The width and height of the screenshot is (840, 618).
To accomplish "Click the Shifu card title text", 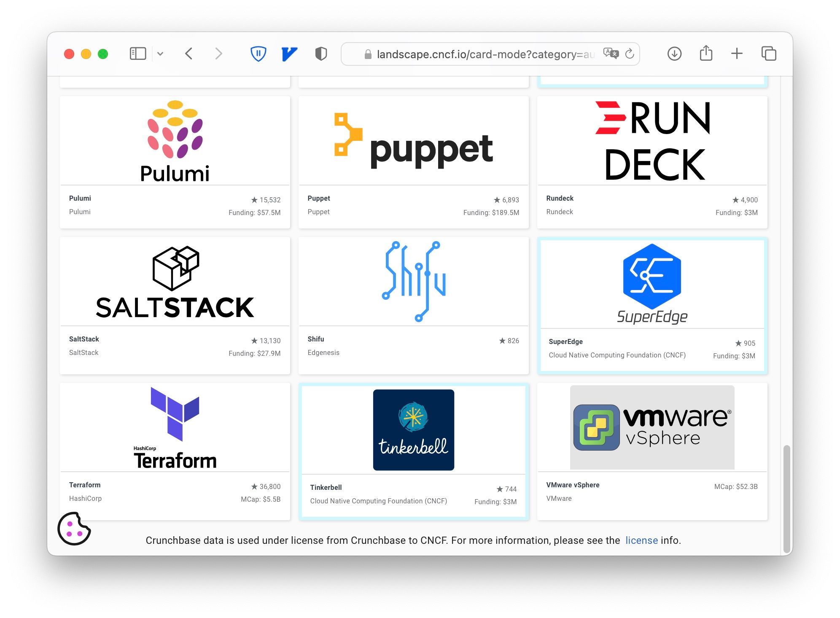I will coord(316,339).
